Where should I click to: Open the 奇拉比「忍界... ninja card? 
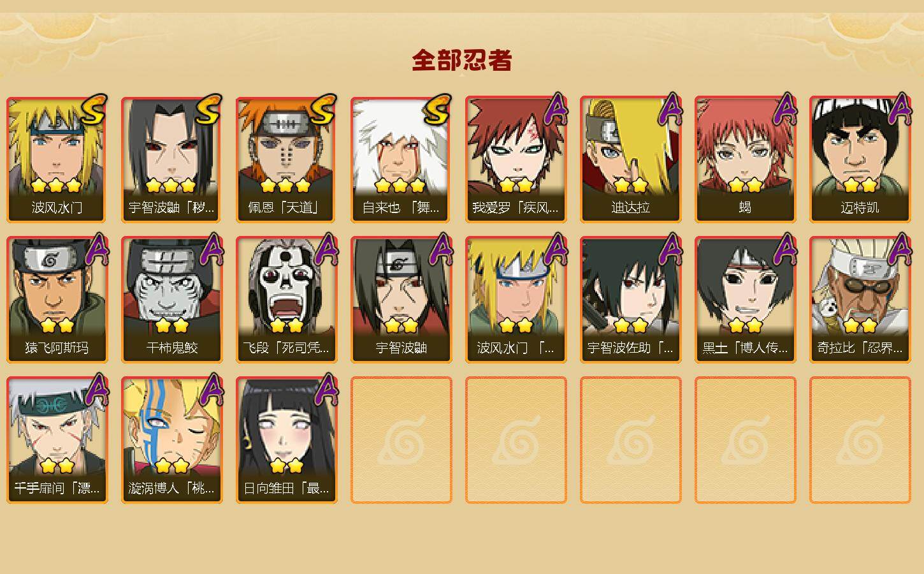[x=860, y=300]
